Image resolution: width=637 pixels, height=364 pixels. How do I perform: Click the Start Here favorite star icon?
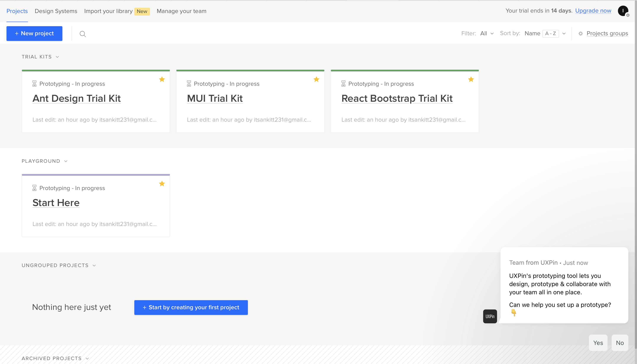[x=162, y=184]
